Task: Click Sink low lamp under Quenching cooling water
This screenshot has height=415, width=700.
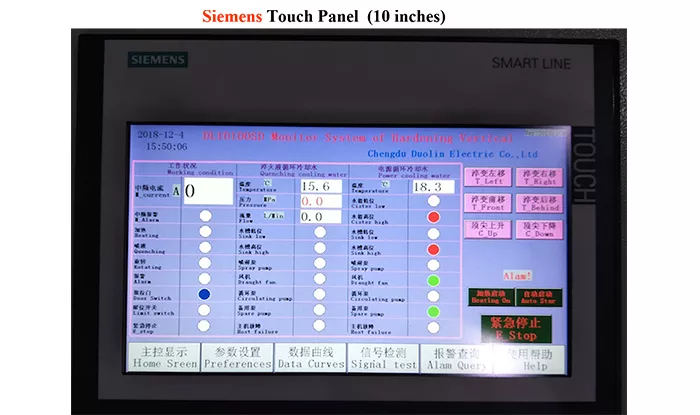Action: [320, 232]
